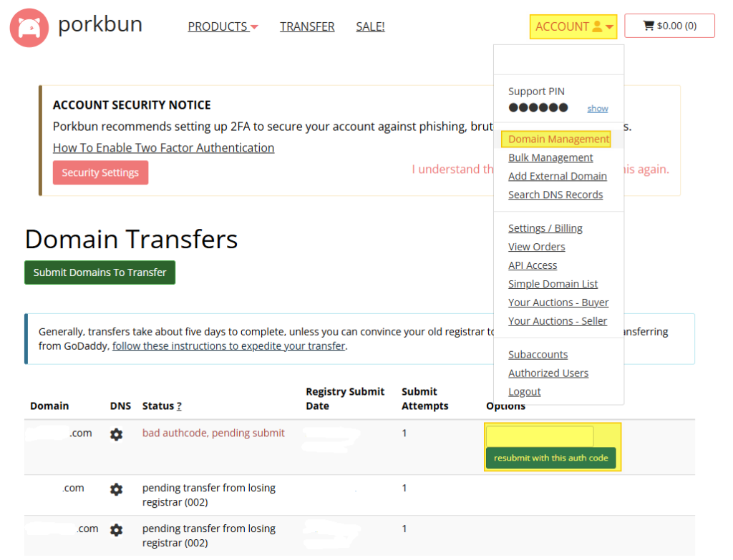The width and height of the screenshot is (733, 560).
Task: Click Logout in account menu
Action: pos(524,392)
